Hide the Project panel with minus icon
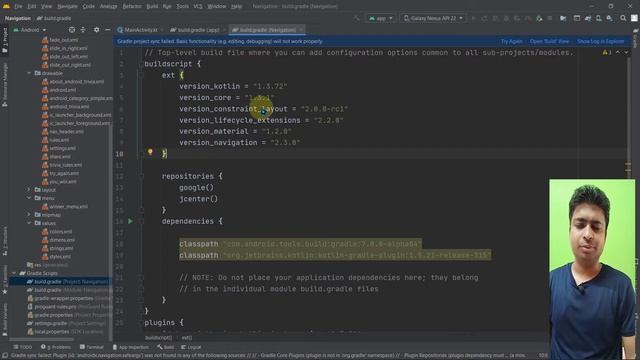 tap(107, 30)
